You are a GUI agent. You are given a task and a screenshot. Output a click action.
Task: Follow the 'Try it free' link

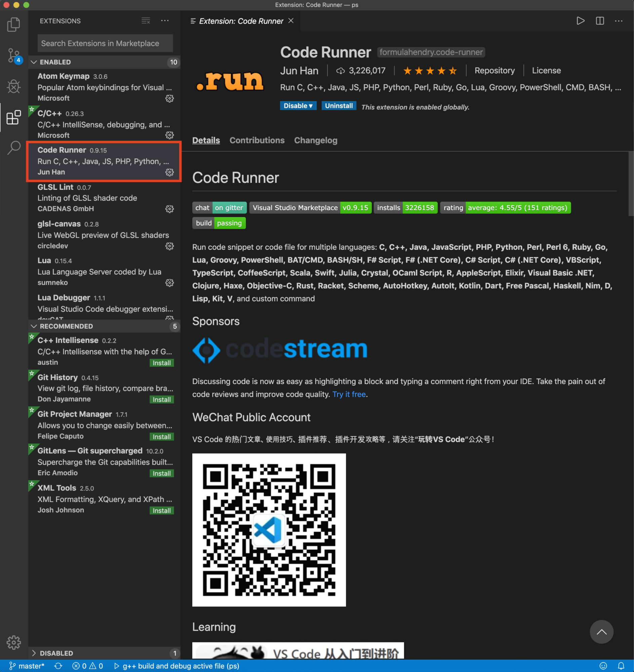[349, 394]
